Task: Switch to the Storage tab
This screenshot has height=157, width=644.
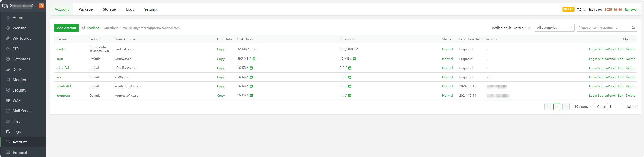Action: [x=109, y=9]
